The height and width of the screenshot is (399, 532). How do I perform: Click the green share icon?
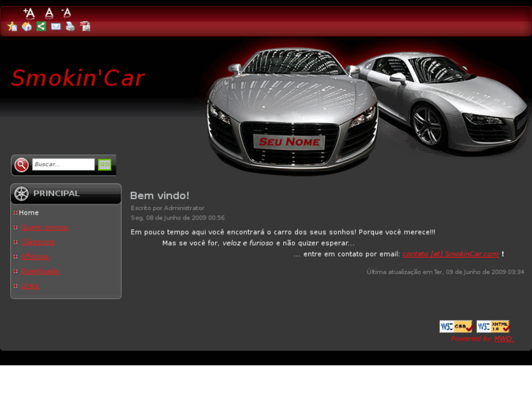click(x=41, y=26)
